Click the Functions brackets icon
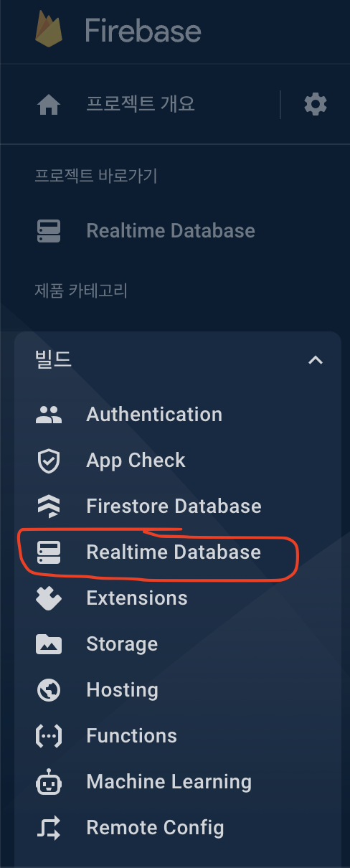Image resolution: width=350 pixels, height=868 pixels. 49,736
